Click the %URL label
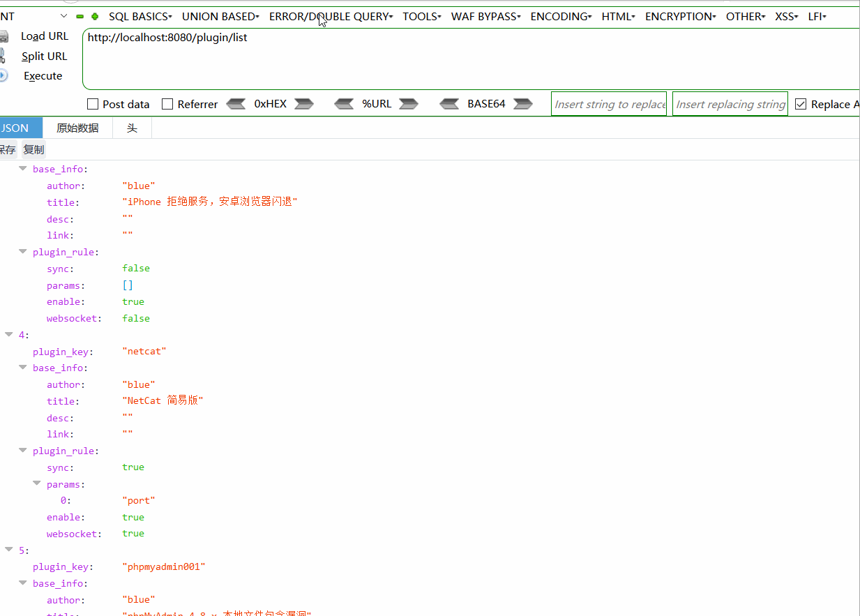This screenshot has width=860, height=616. [x=377, y=104]
